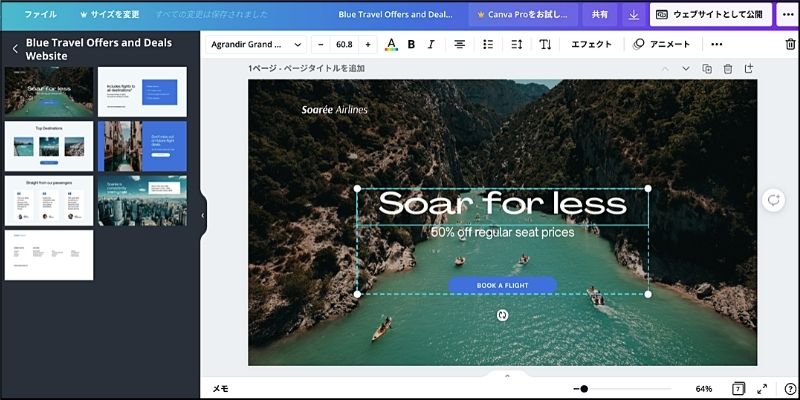Image resolution: width=800 pixels, height=400 pixels.
Task: Select the white footer template thumbnail
Action: click(49, 255)
